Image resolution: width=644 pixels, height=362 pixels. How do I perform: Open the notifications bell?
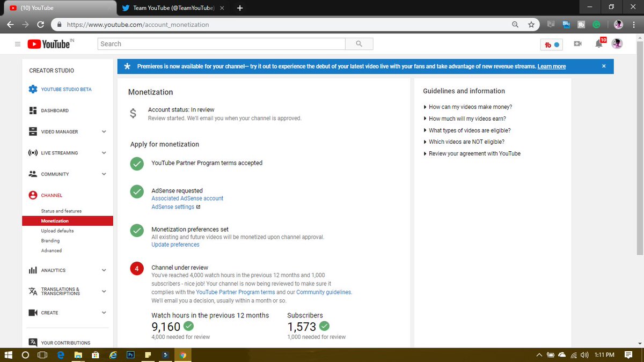pyautogui.click(x=599, y=44)
